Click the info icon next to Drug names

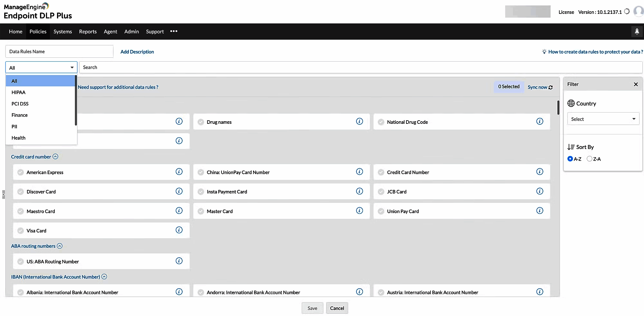click(x=359, y=122)
